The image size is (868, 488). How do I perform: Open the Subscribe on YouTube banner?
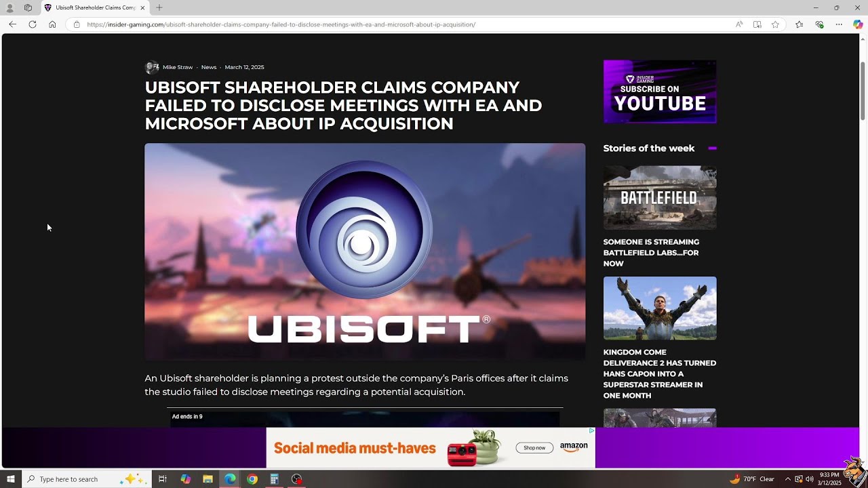tap(660, 91)
